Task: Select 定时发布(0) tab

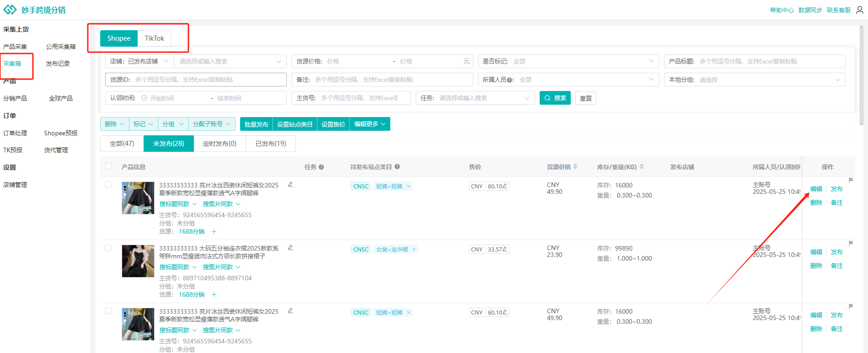Action: 220,144
